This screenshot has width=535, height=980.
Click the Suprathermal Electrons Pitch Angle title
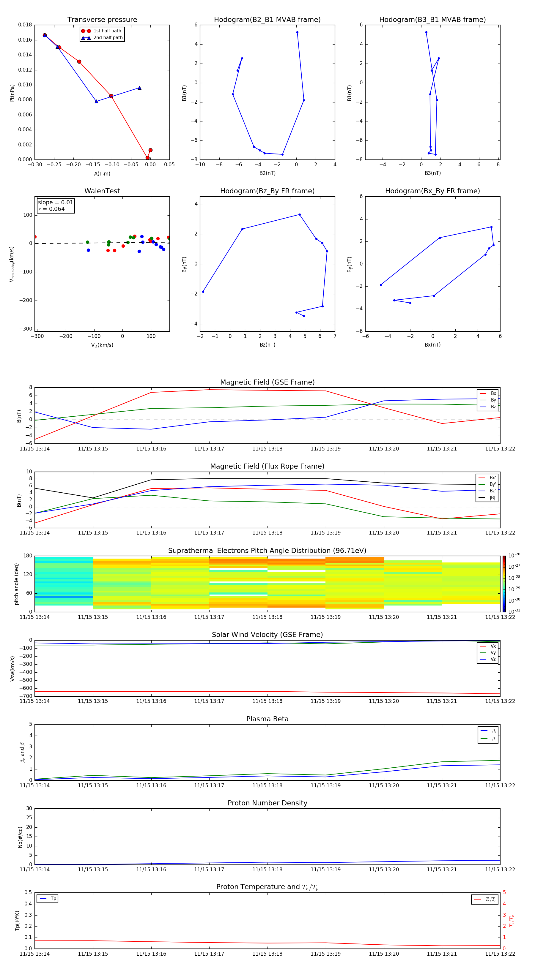[267, 551]
